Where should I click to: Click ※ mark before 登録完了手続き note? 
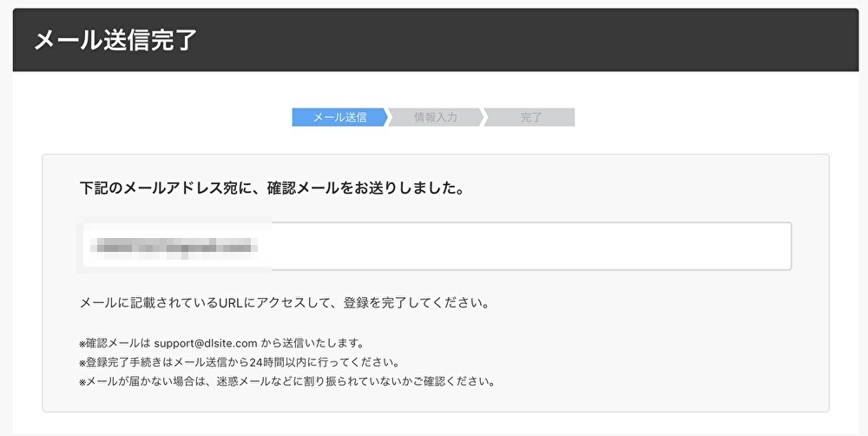pos(82,362)
